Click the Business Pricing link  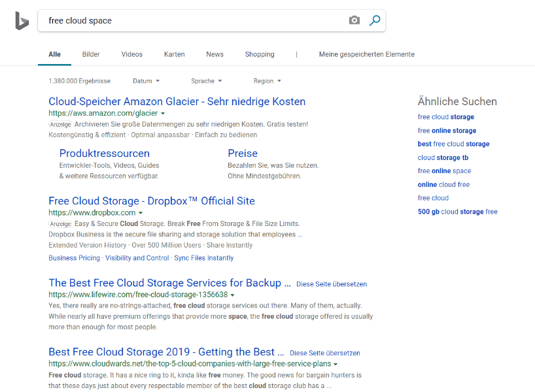point(74,258)
